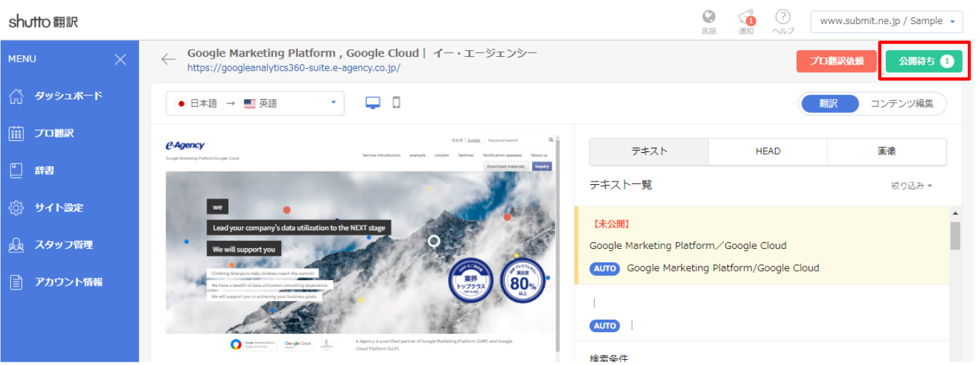Screen dimensions: 980x365
Task: Click the AUTO translation Google Marketing Platform/Google Cloud
Action: pos(723,268)
